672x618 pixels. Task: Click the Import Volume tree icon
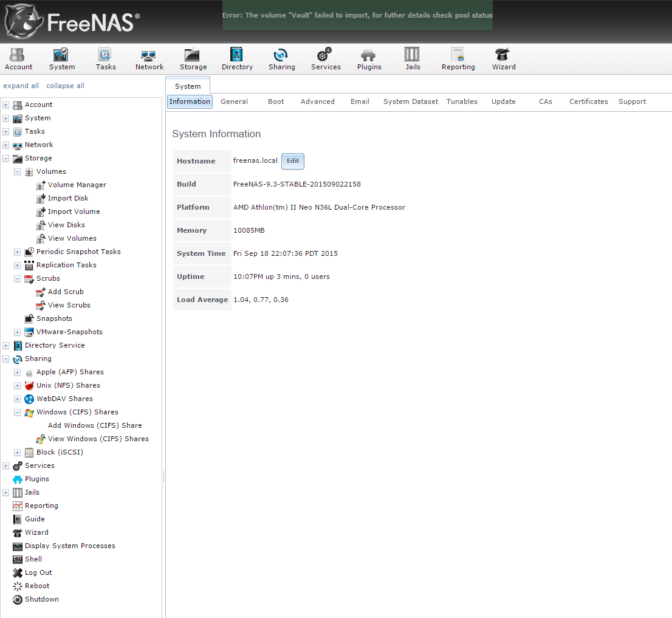[x=41, y=211]
